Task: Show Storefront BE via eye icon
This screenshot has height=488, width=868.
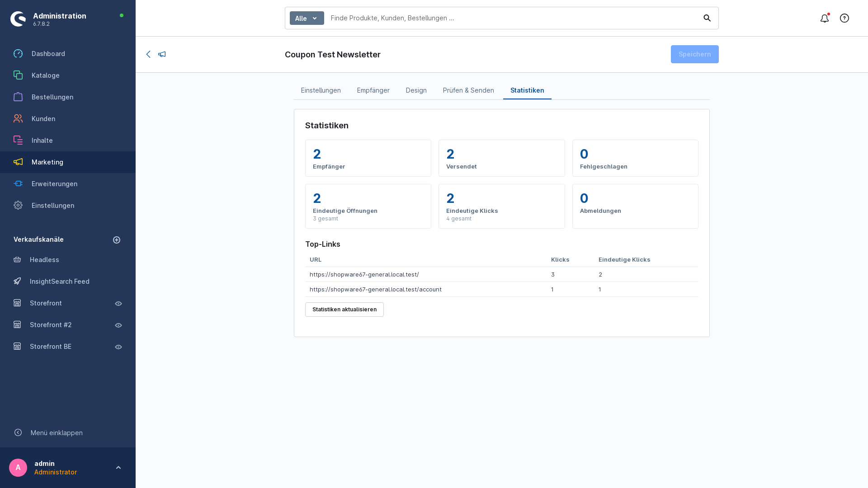Action: pos(118,347)
